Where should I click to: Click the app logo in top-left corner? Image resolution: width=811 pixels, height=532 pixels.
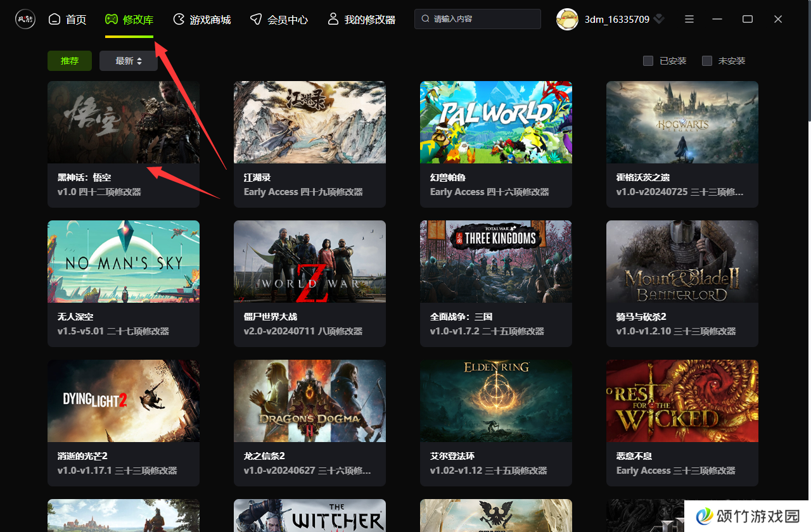pos(25,19)
